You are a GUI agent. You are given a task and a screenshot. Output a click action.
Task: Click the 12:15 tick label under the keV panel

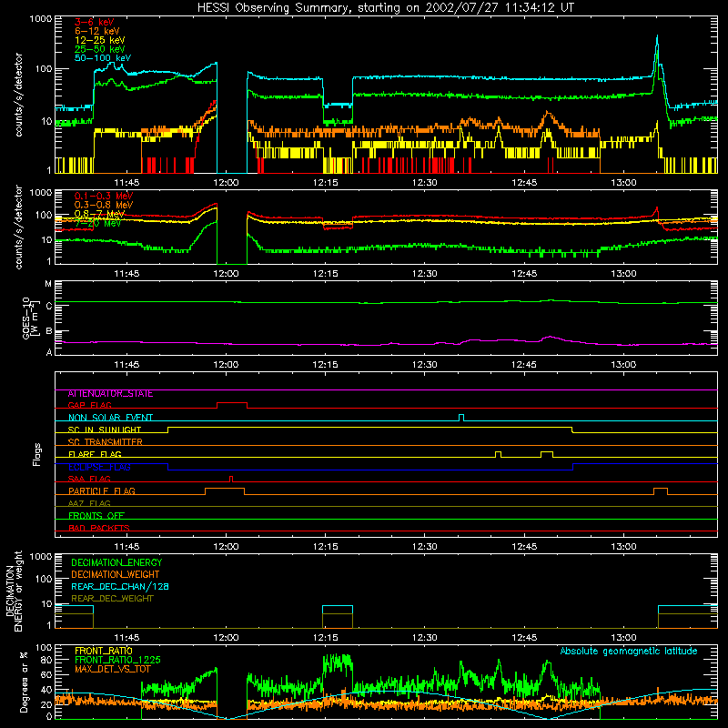326,183
